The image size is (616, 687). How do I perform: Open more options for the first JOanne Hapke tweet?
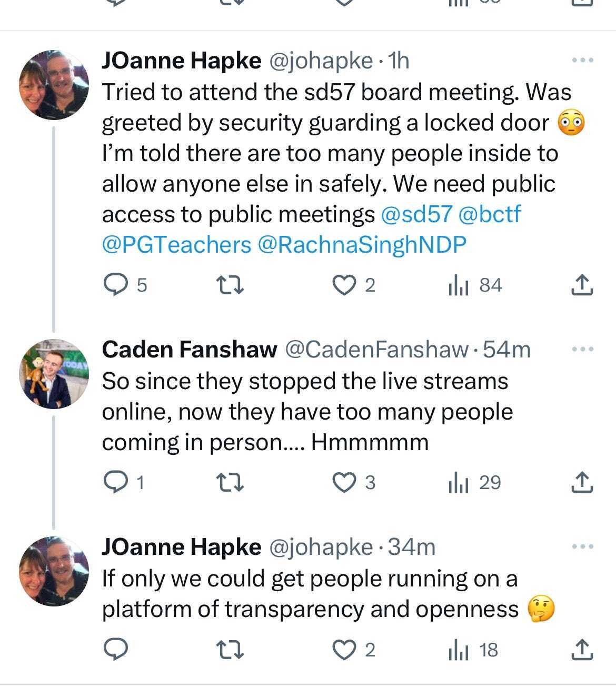[x=583, y=61]
